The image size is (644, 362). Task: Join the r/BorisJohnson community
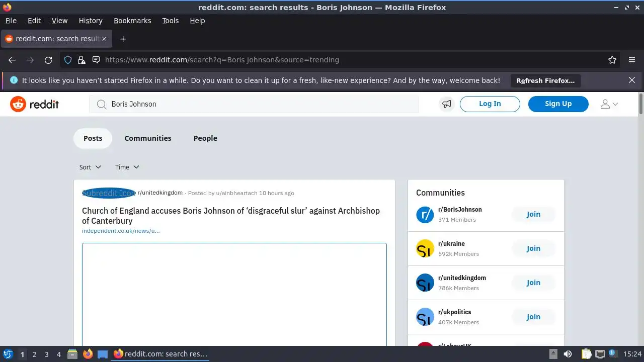tap(533, 214)
